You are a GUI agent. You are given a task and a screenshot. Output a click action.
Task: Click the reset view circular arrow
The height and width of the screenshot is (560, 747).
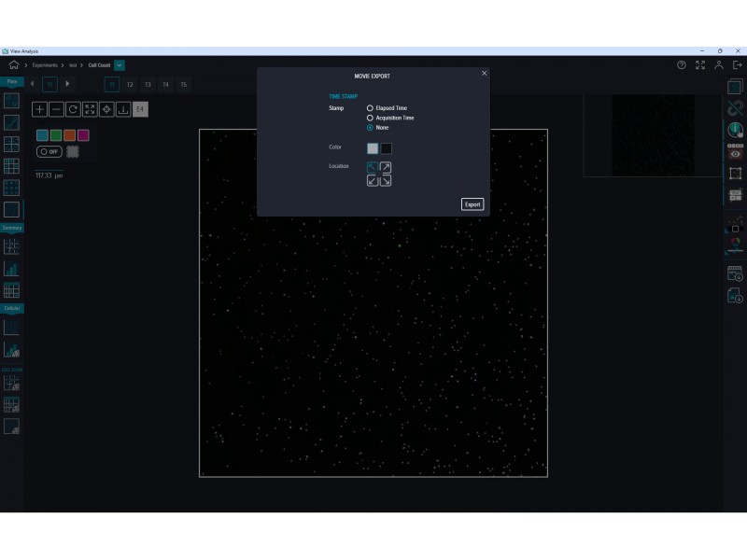[73, 109]
